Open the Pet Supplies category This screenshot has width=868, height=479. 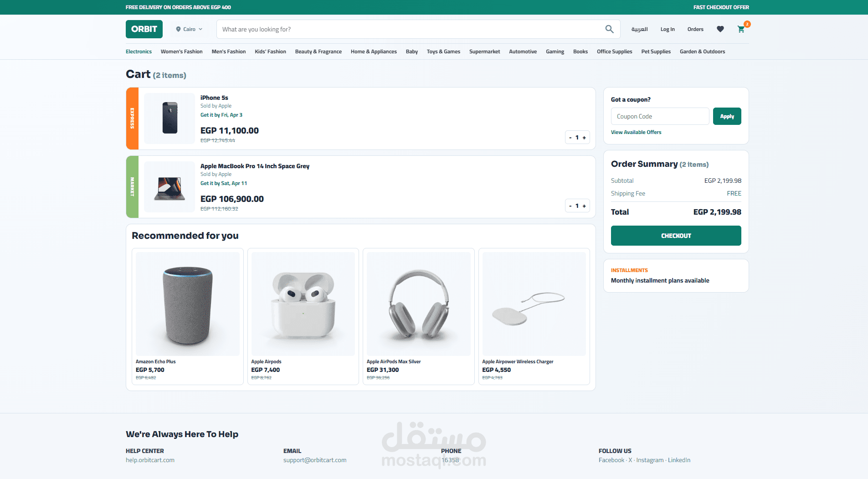pos(656,52)
